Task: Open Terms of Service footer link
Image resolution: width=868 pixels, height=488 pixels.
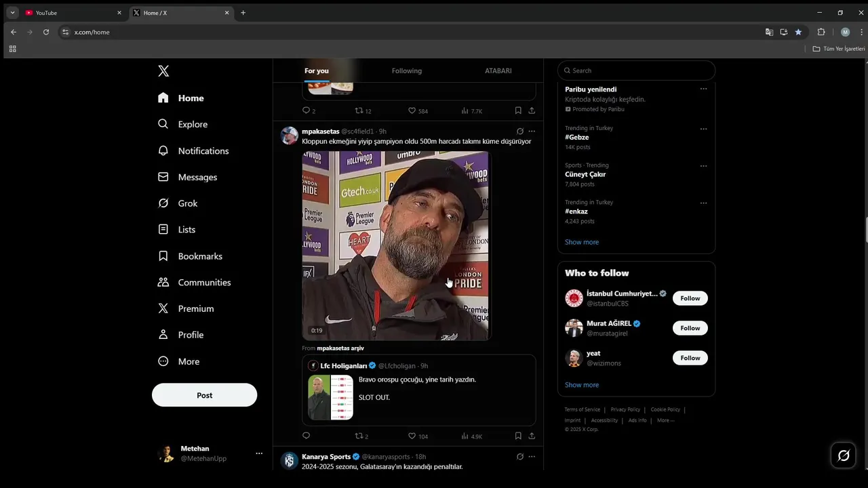Action: [x=583, y=409]
